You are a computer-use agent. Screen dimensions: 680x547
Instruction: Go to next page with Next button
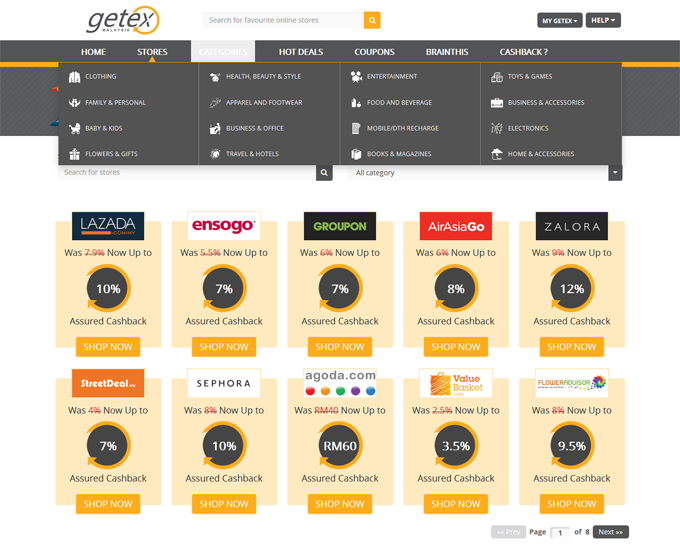[x=611, y=532]
